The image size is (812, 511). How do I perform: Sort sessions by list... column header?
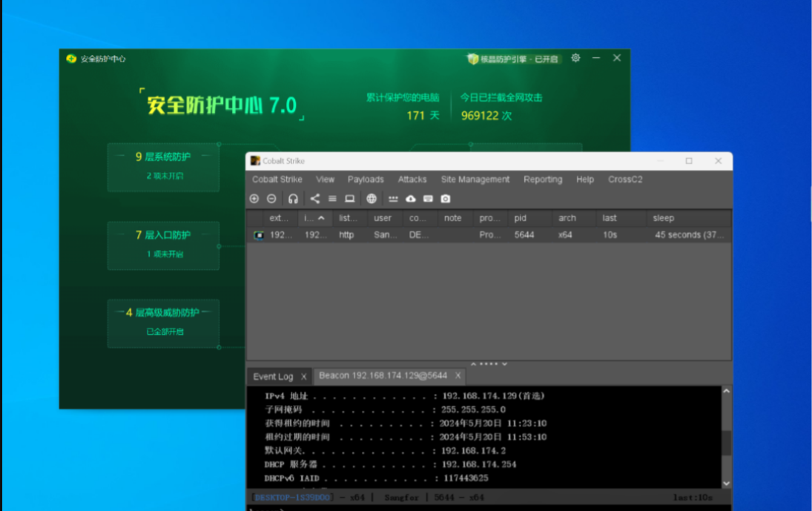[x=348, y=218]
